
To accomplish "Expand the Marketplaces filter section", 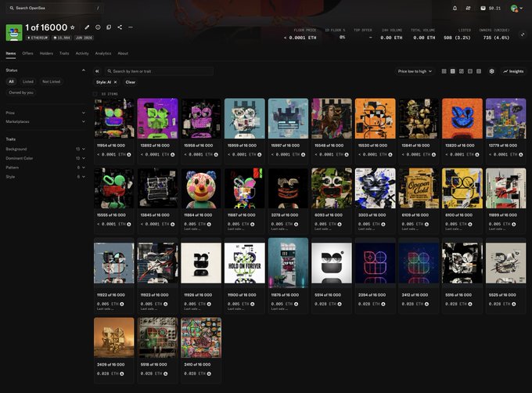I will pos(45,121).
